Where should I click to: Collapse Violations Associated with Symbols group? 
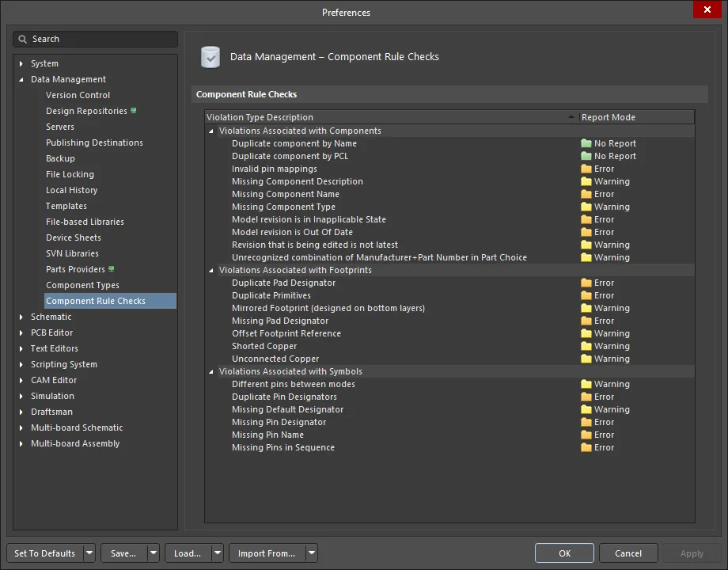point(210,371)
